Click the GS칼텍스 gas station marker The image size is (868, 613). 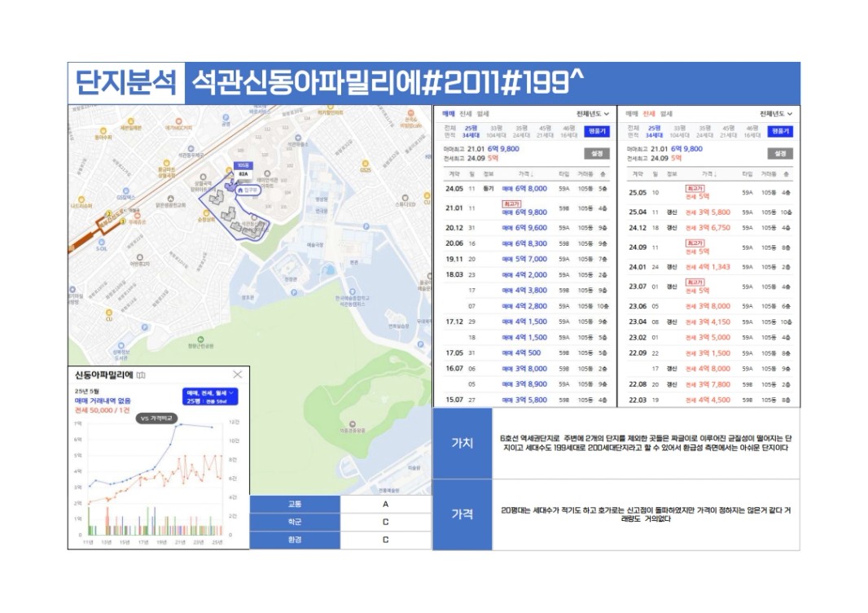[x=125, y=194]
